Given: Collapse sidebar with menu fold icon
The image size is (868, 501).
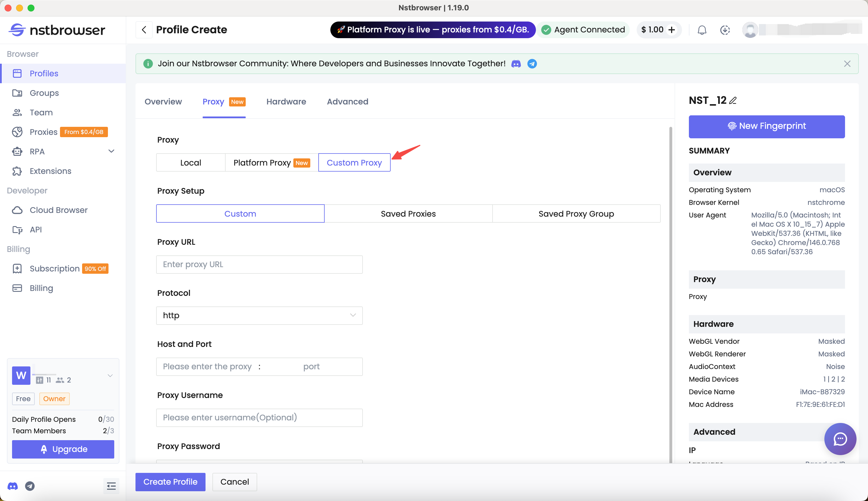Looking at the screenshot, I should (111, 486).
